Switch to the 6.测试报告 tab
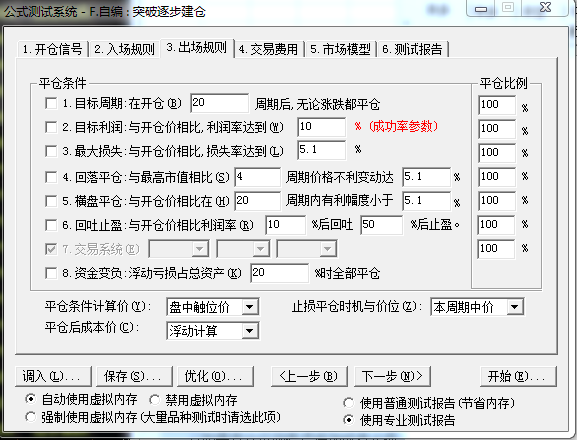This screenshot has width=577, height=440. [413, 49]
